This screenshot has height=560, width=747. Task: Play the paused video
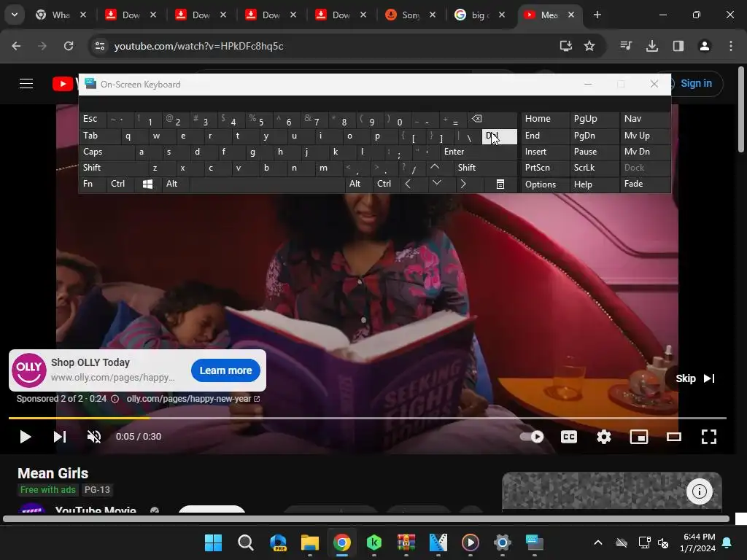pos(26,437)
